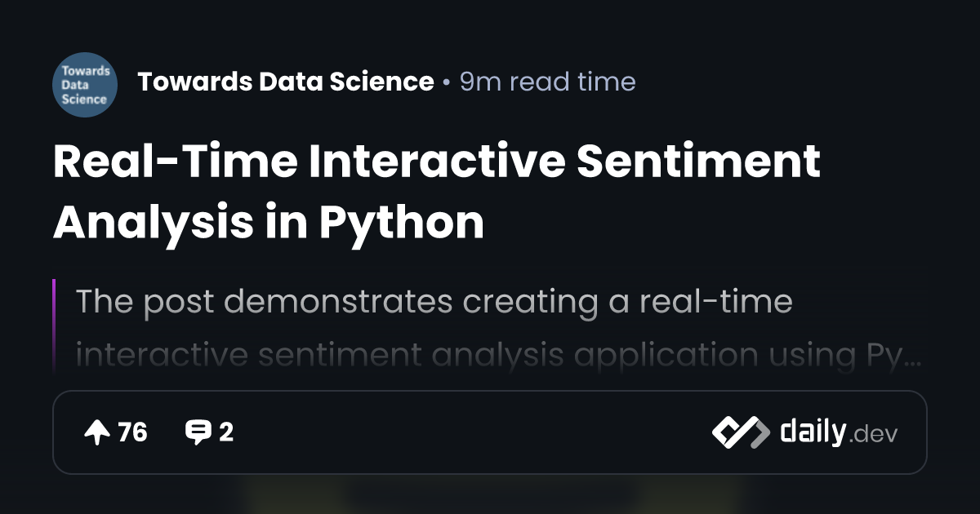Click "Analysis in Python" headline line
Screen dimensions: 980x514
click(269, 220)
